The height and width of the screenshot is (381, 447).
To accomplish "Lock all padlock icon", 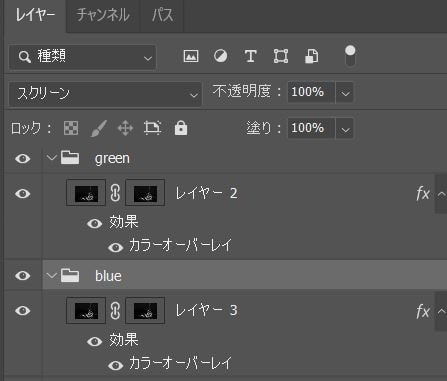I will [181, 128].
